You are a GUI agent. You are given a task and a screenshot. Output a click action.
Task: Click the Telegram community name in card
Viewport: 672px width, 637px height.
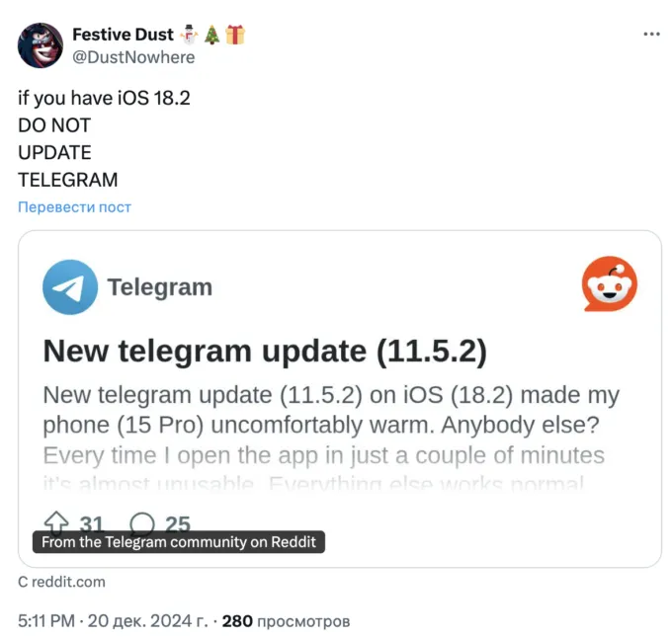coord(160,287)
